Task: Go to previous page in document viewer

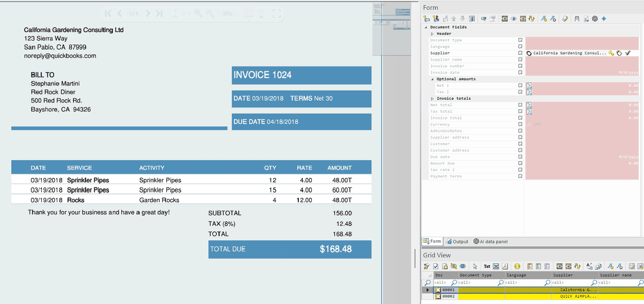Action: [120, 13]
